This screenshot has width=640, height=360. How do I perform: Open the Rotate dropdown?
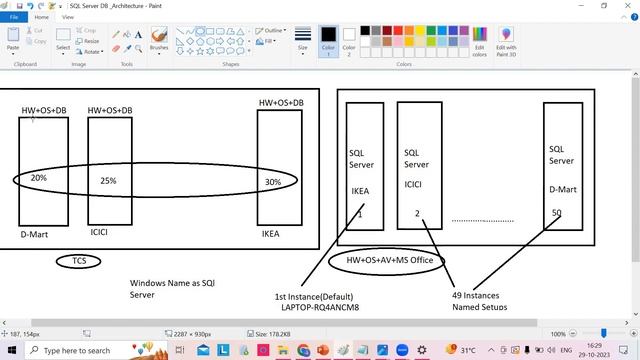[x=89, y=52]
